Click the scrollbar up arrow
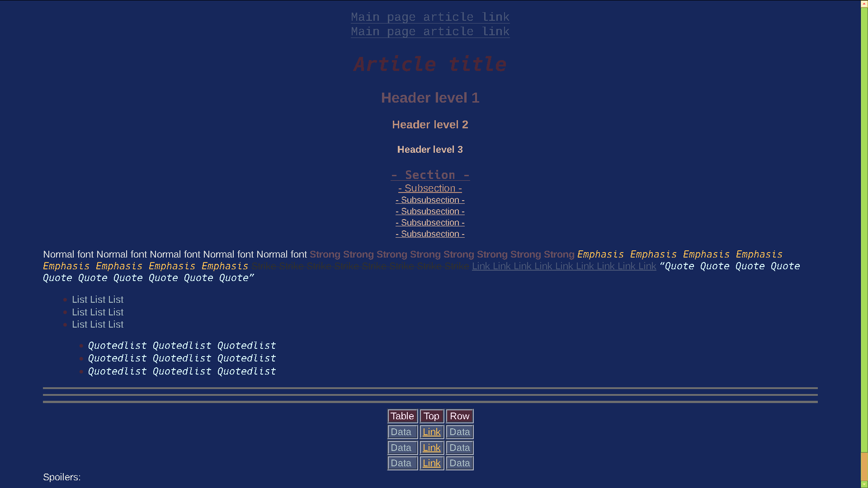Viewport: 868px width, 488px height. [x=864, y=3]
